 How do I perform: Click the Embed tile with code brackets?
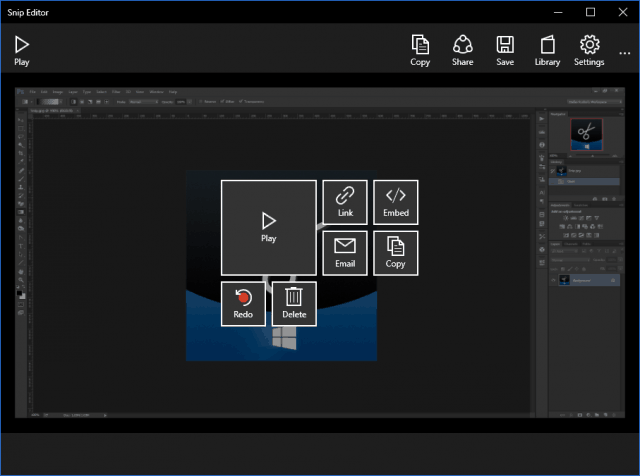396,202
